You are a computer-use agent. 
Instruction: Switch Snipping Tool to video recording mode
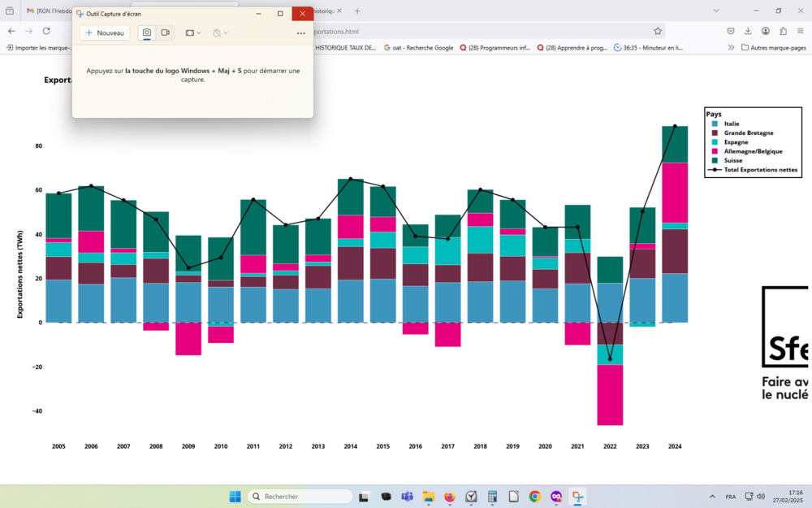coord(166,33)
